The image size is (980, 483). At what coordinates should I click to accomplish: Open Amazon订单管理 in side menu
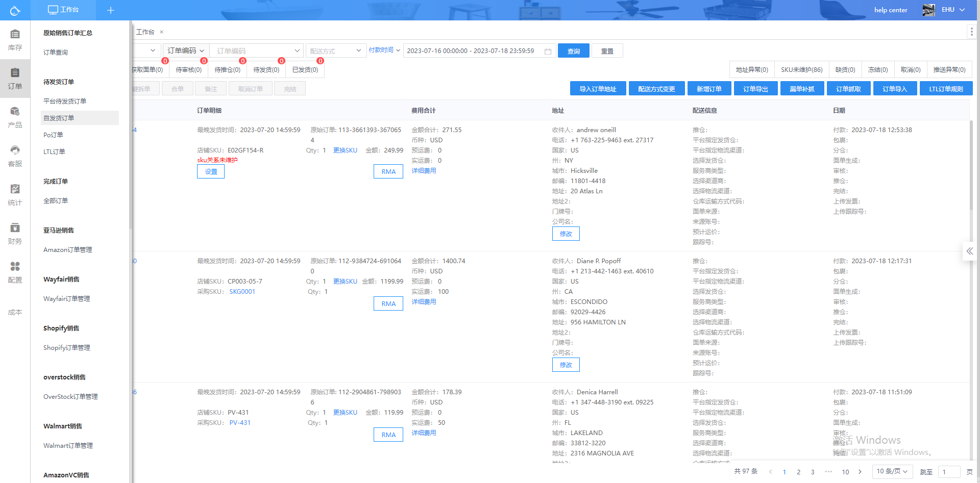(68, 250)
